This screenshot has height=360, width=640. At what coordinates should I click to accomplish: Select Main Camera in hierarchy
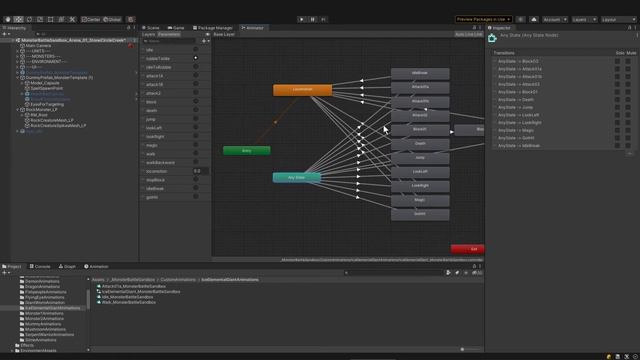coord(38,46)
